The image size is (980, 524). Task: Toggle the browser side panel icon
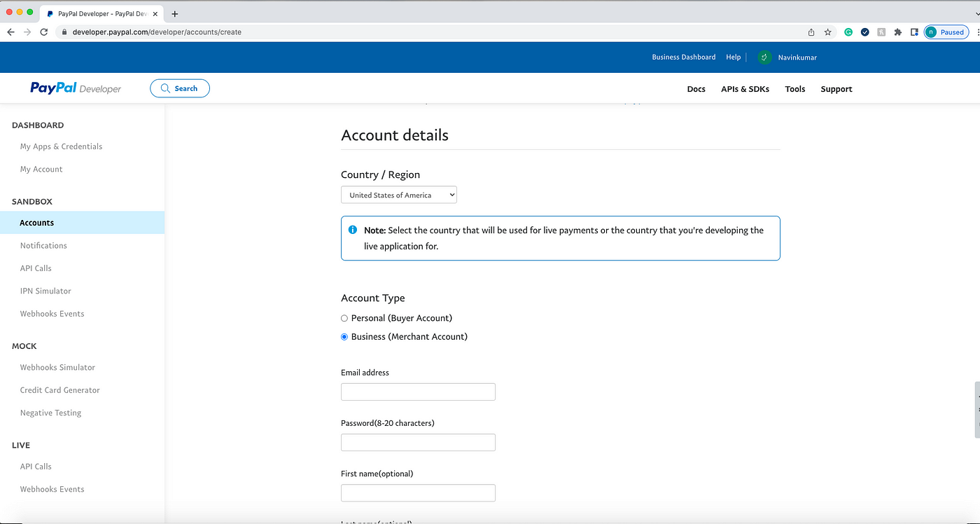coord(914,32)
